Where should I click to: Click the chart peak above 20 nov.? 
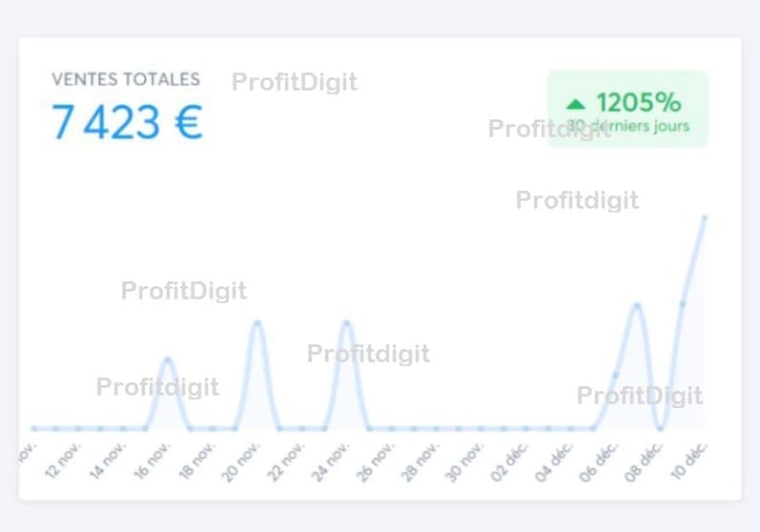tap(257, 322)
